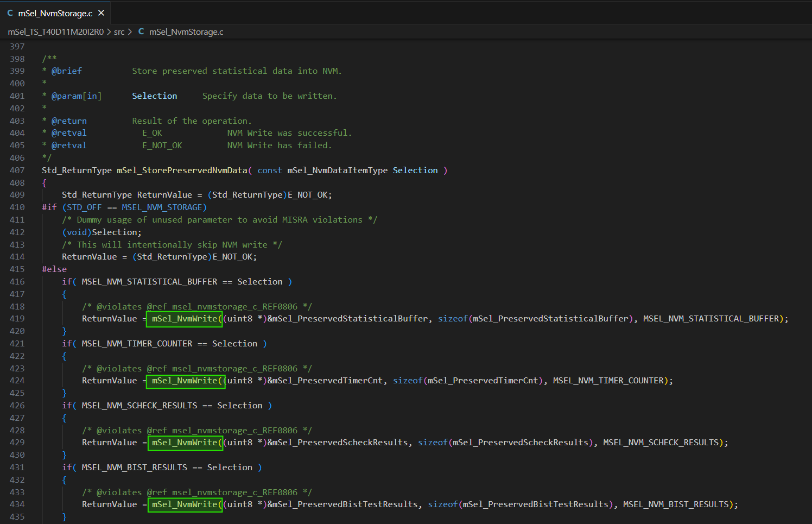Click mSel_NvmWrite call on line 419
Image resolution: width=812 pixels, height=524 pixels.
185,319
